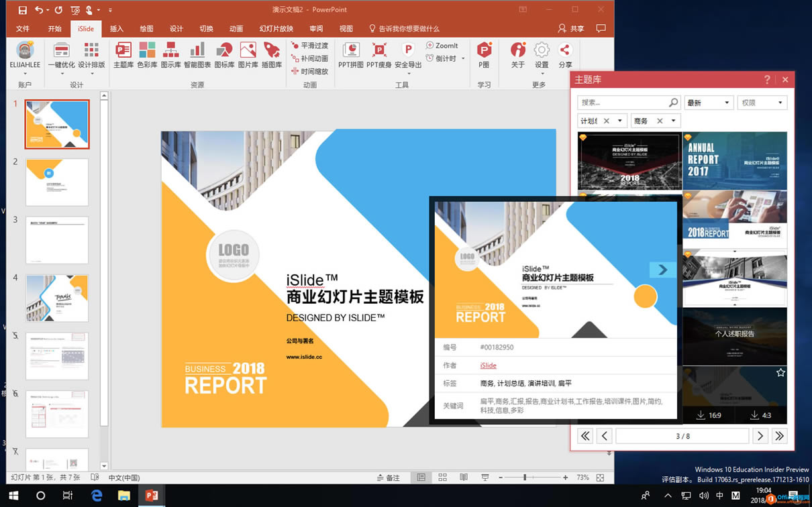
Task: Remove the 计划 filter tag
Action: click(607, 120)
